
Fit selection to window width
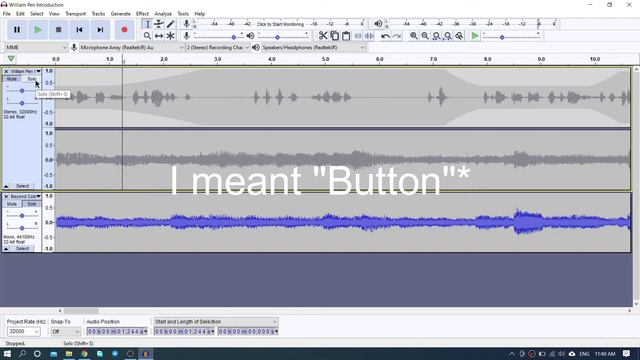coord(436,36)
